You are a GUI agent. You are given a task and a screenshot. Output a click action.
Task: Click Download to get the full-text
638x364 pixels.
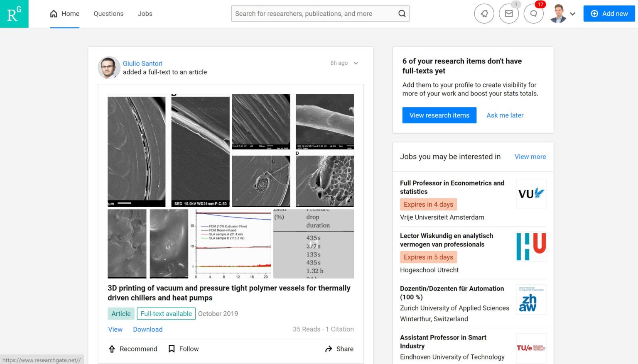(x=147, y=329)
